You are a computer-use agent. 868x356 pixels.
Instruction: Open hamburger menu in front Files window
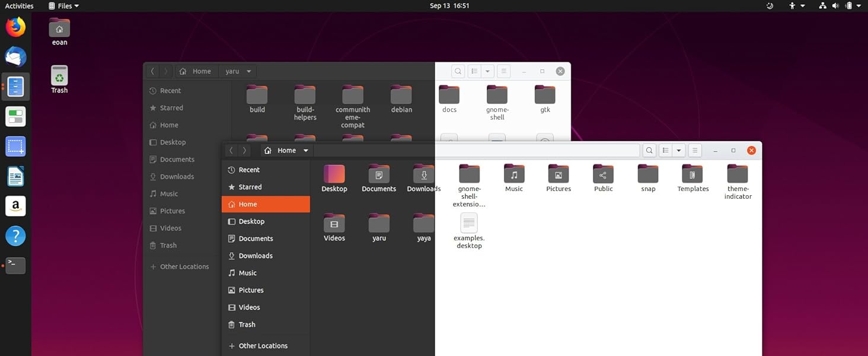click(x=695, y=151)
